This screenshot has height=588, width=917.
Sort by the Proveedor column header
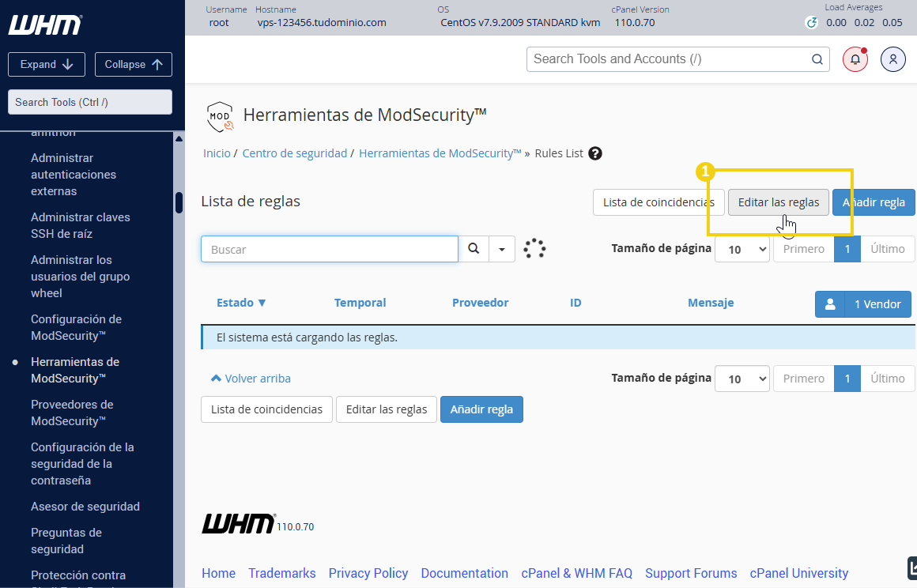pos(480,303)
